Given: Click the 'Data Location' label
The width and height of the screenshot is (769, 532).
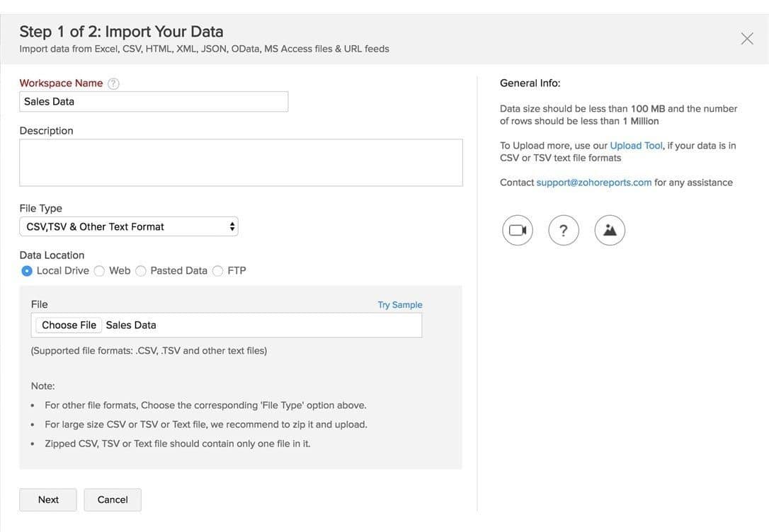Looking at the screenshot, I should 52,255.
